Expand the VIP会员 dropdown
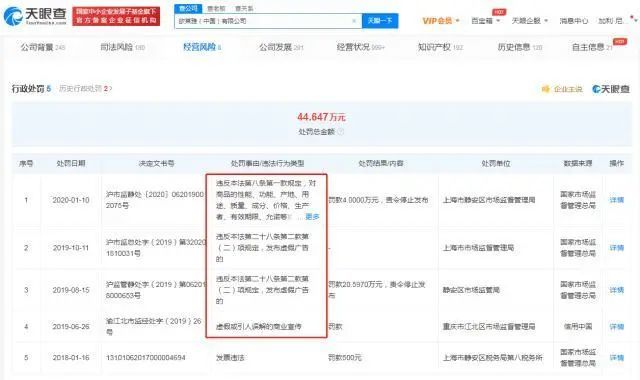 coord(441,21)
